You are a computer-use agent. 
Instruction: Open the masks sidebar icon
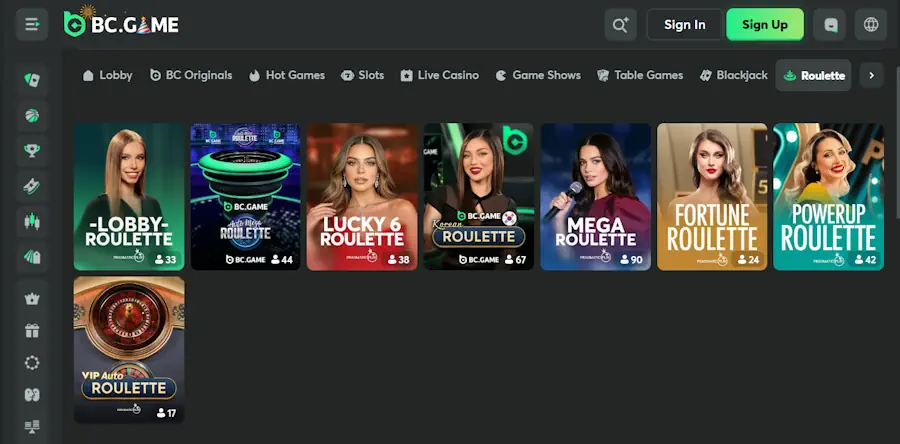point(32,395)
